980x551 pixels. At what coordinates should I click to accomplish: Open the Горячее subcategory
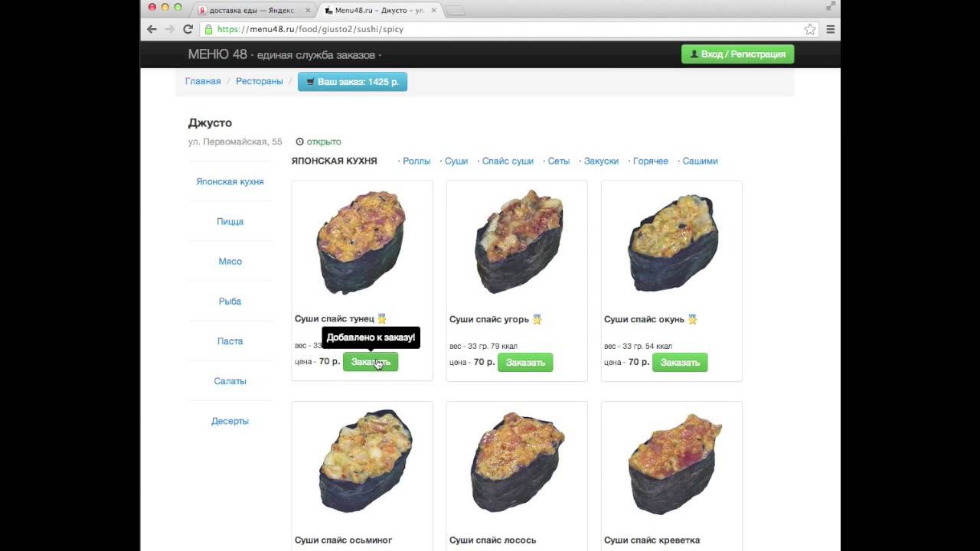[x=651, y=161]
